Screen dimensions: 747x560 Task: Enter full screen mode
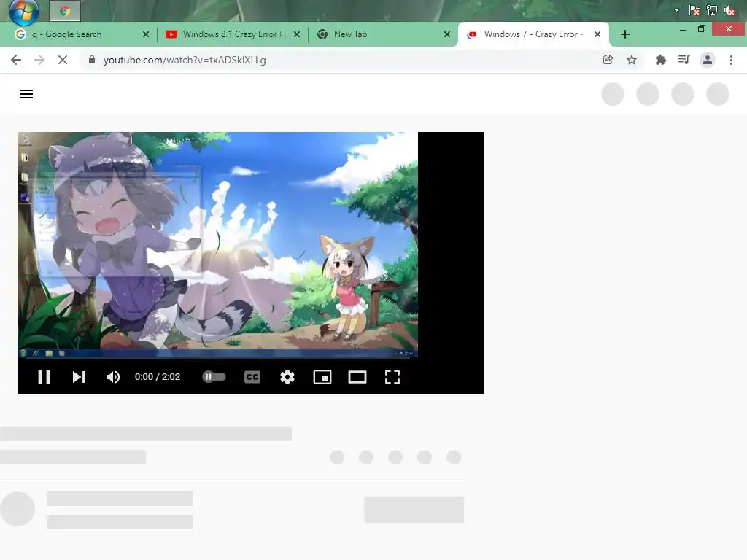[x=392, y=377]
